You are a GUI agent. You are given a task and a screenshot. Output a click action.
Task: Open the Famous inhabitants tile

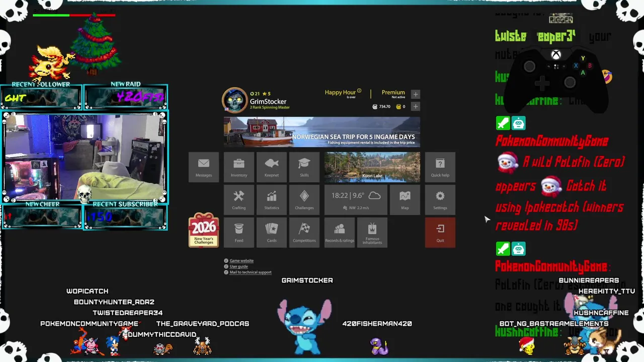[372, 233]
